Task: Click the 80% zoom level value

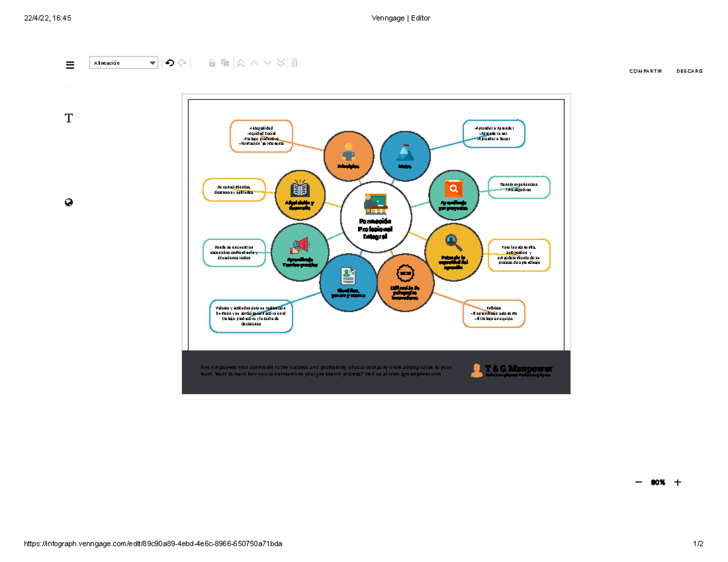Action: coord(658,483)
